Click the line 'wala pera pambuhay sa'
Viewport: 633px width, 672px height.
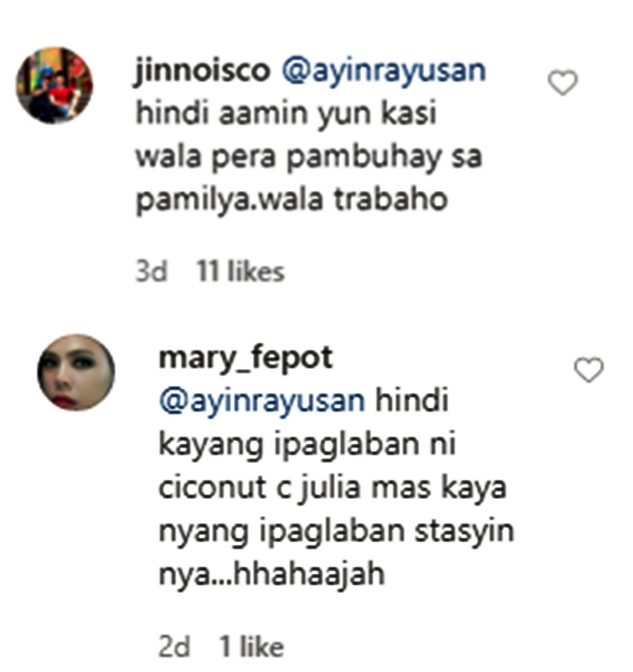309,157
